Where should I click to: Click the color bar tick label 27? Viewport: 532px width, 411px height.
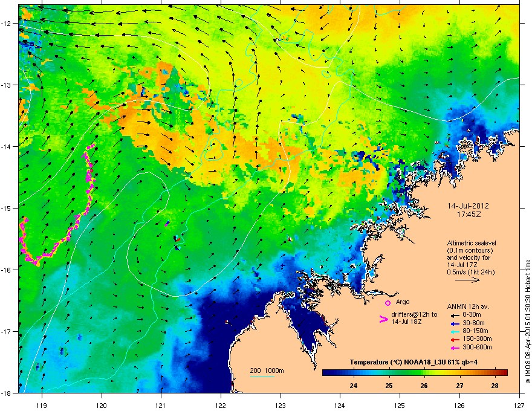tap(459, 386)
